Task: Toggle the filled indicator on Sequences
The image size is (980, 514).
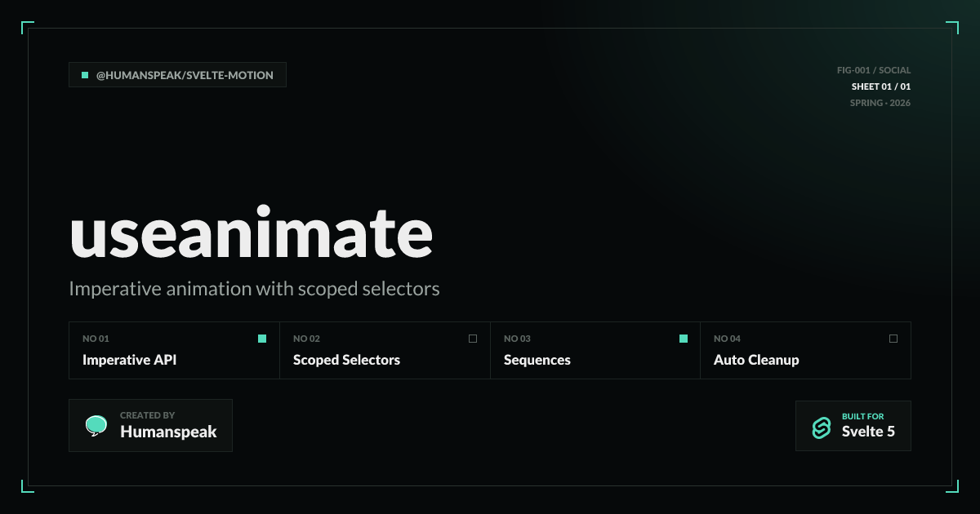Action: coord(684,339)
